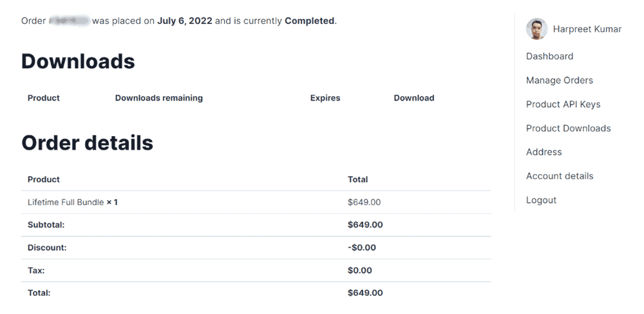Open Product API Keys page
644x314 pixels.
coord(563,104)
